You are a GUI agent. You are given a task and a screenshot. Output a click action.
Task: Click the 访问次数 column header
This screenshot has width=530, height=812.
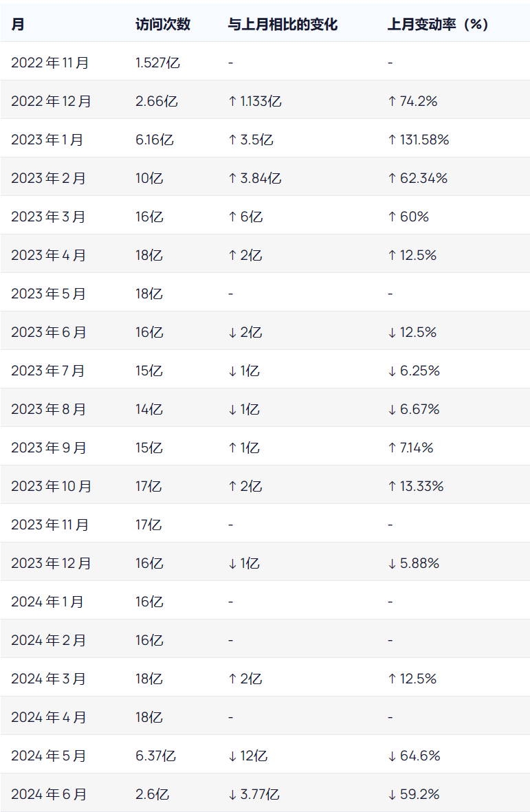click(163, 24)
